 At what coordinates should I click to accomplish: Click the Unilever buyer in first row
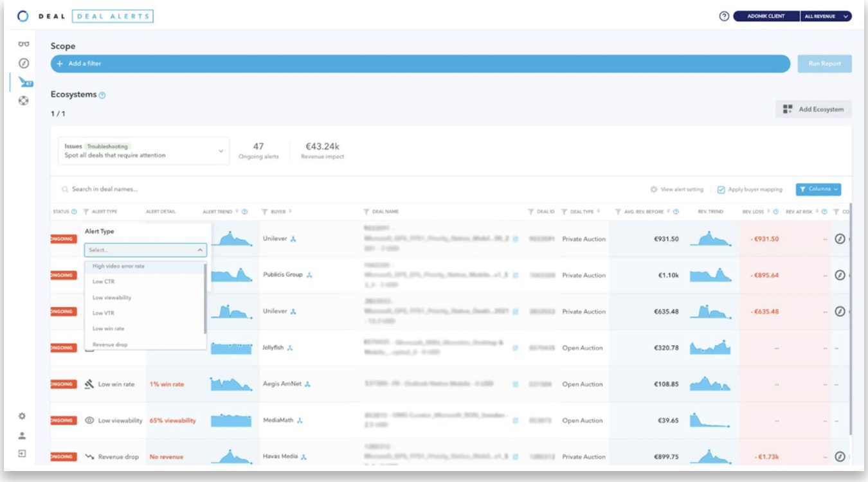(275, 239)
